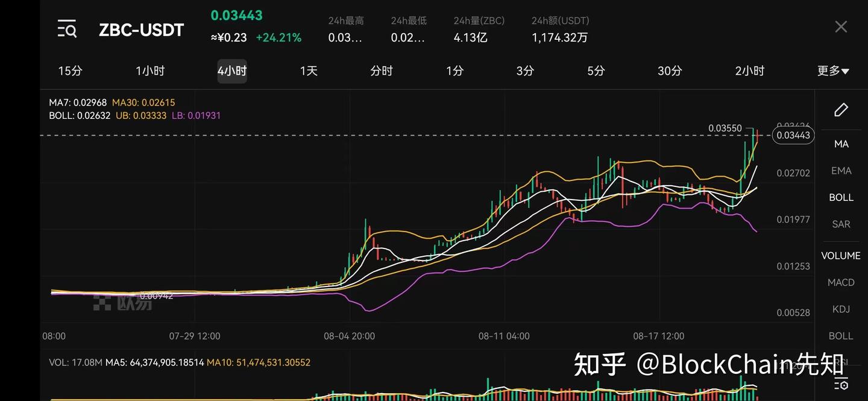868x401 pixels.
Task: Open chart settings icon at bottom right
Action: (841, 384)
